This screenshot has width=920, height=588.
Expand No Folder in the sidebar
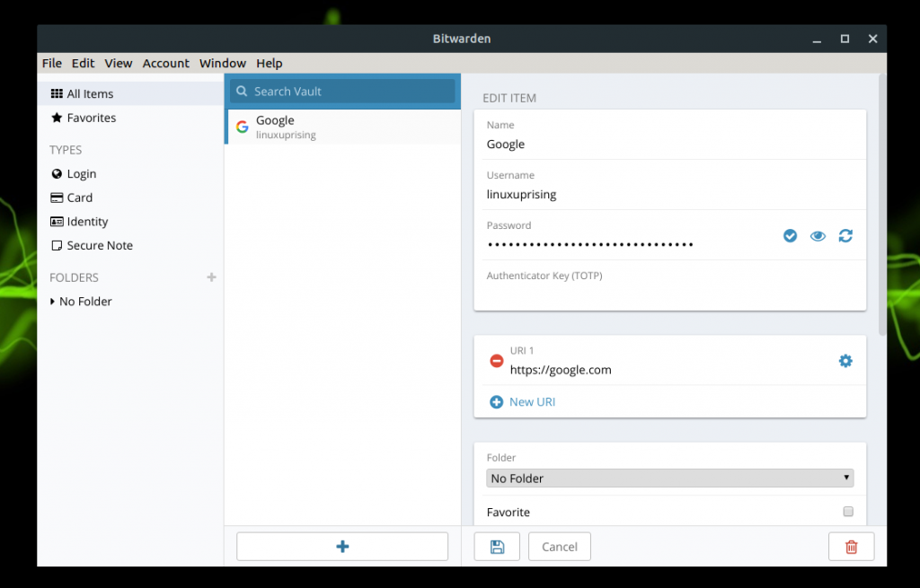click(53, 301)
